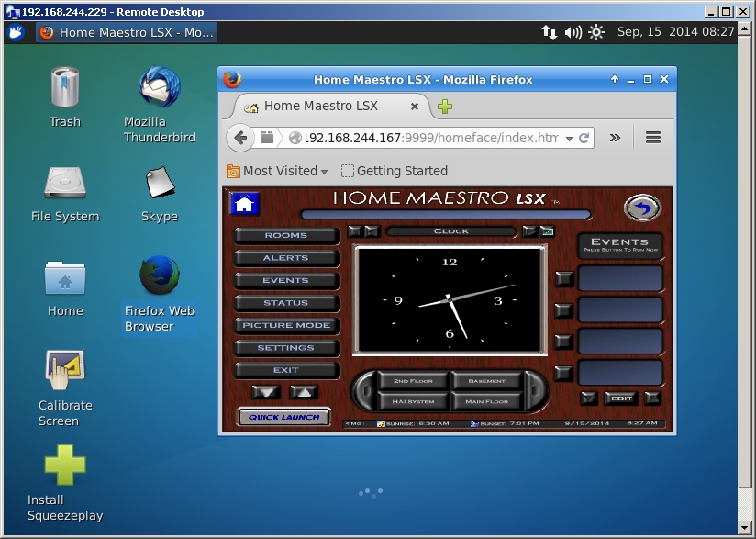Select the 2nd Floor button
Screen dimensions: 756x539
tap(413, 381)
